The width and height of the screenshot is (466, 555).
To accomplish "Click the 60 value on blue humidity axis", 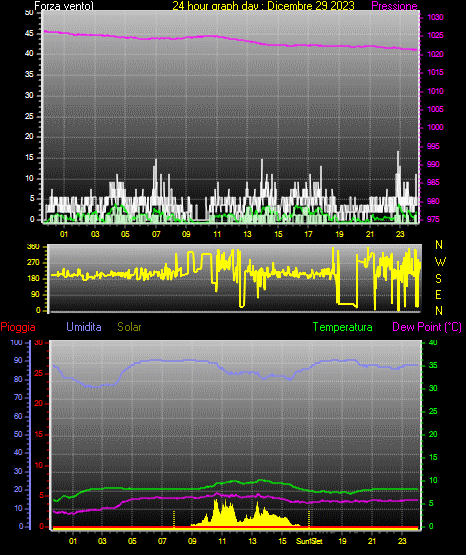I will click(18, 416).
